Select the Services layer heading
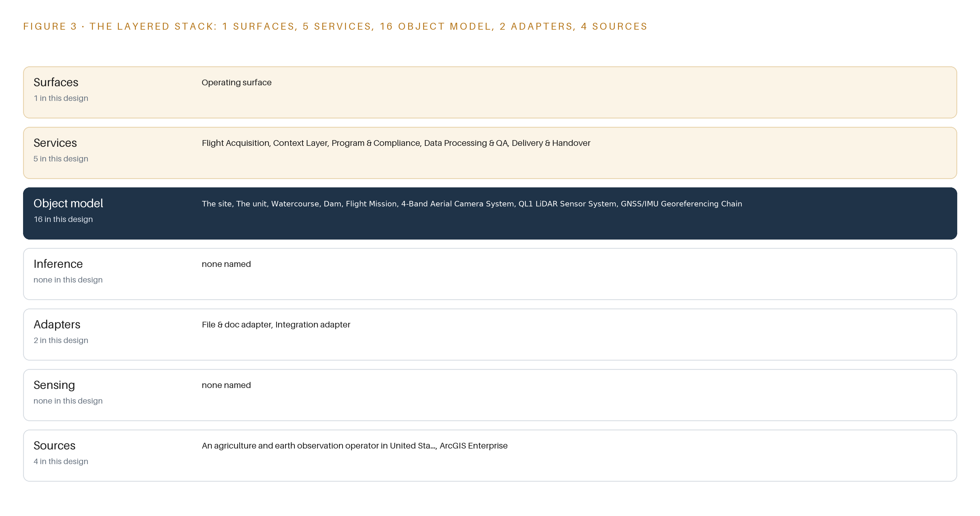The image size is (980, 516). pyautogui.click(x=55, y=143)
